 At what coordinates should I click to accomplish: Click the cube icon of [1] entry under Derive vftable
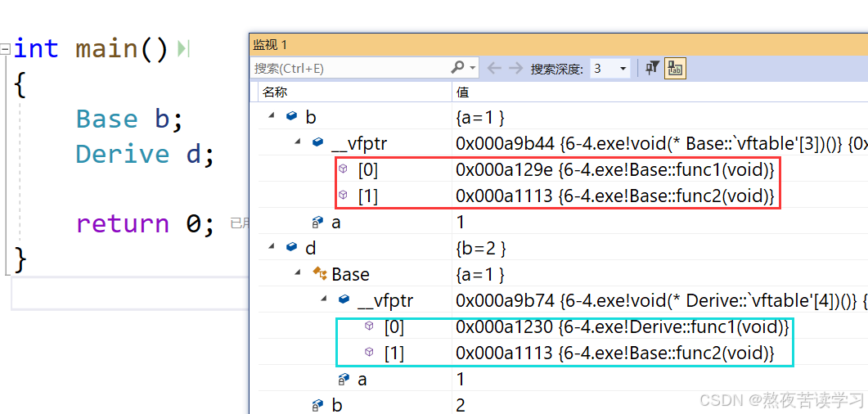click(369, 352)
